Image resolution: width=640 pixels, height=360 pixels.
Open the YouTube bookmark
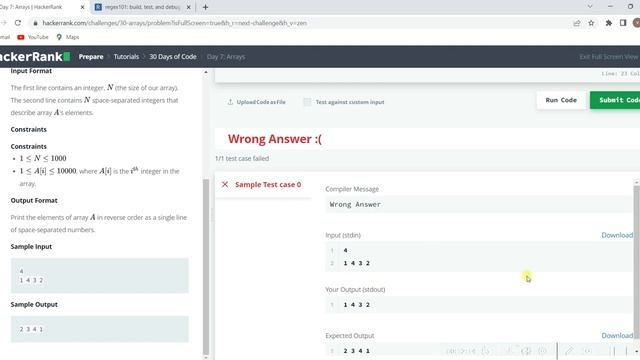coord(33,37)
